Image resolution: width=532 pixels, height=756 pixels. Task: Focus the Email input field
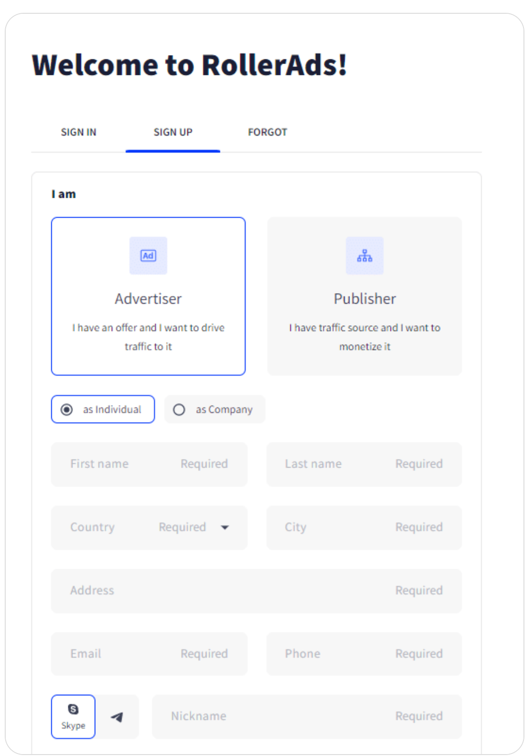[149, 654]
